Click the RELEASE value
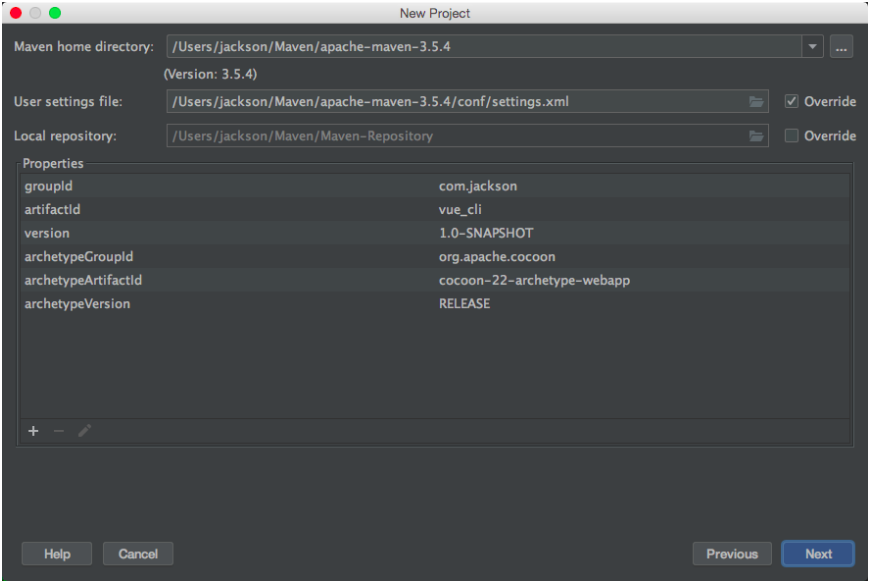 [464, 304]
